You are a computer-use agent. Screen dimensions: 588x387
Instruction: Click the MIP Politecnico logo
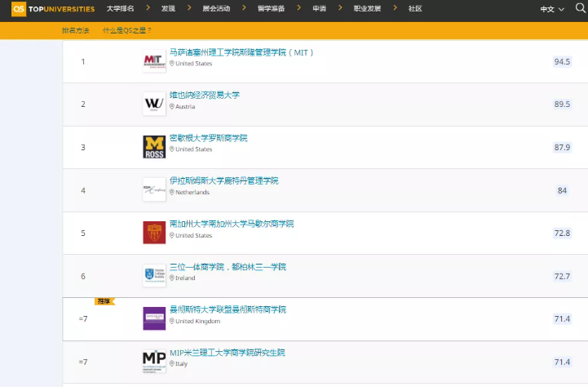click(x=154, y=362)
